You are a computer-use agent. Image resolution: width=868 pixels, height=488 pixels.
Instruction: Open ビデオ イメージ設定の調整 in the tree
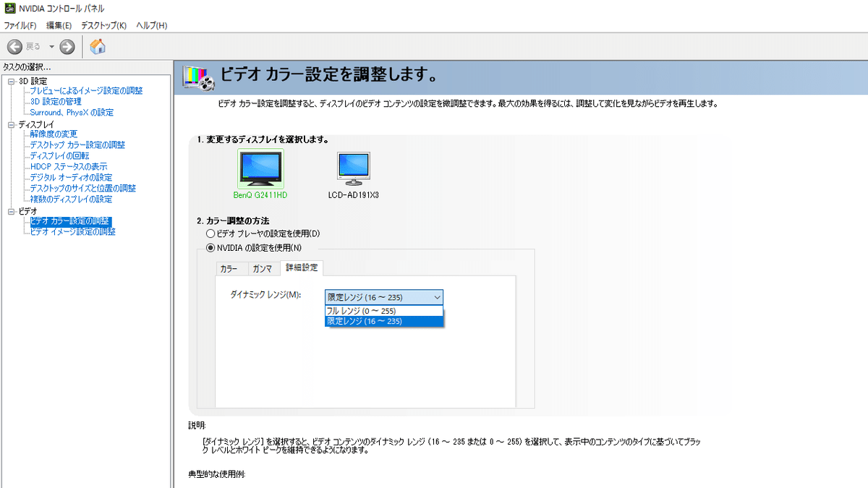[72, 231]
